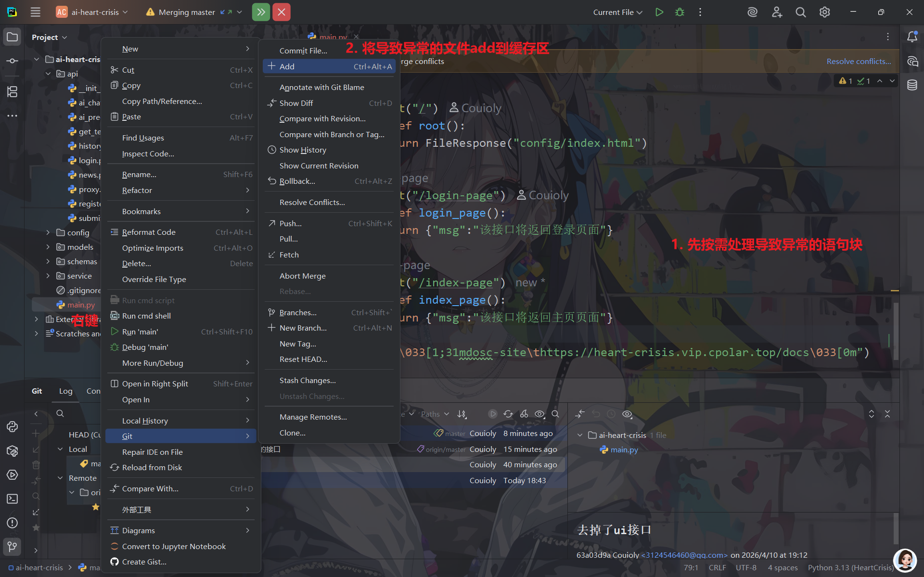
Task: Click the cherry-pick icon in Git log
Action: 524,414
